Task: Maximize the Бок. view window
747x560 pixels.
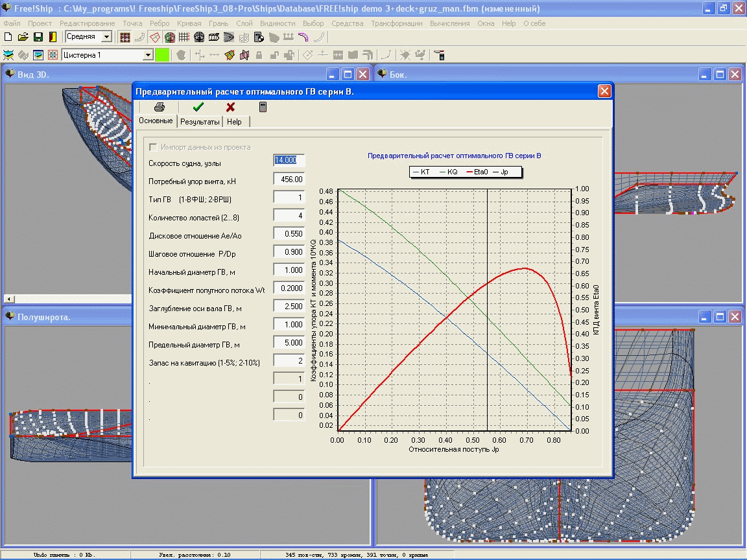Action: tap(720, 75)
